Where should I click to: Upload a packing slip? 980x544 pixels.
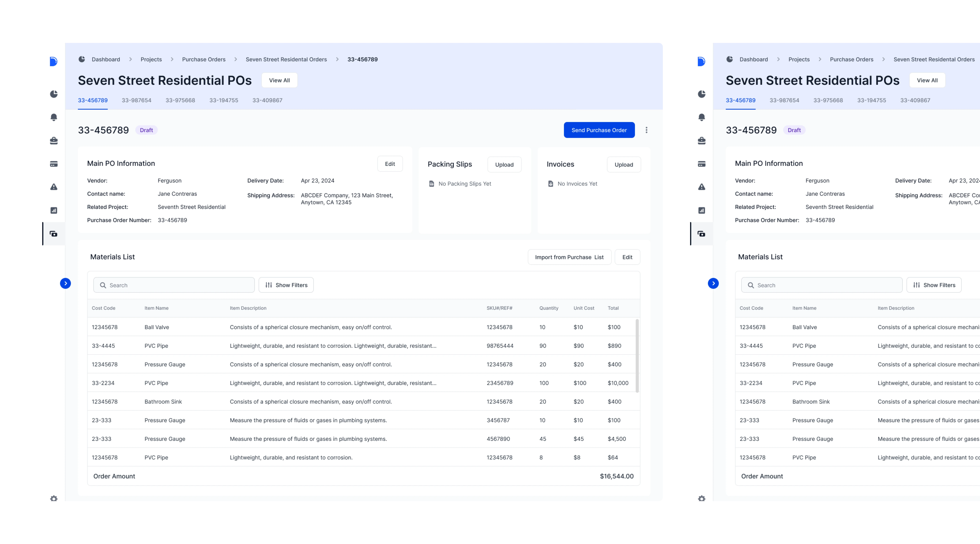click(504, 165)
